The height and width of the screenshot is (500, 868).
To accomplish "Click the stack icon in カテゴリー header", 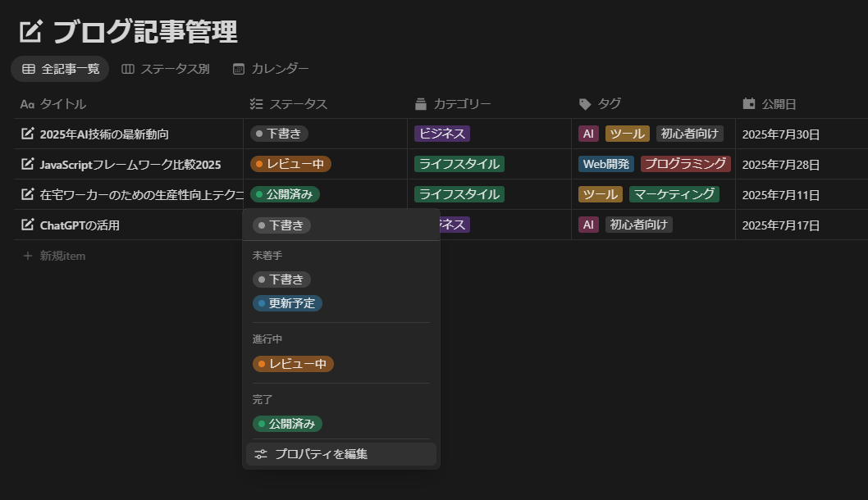I will [x=421, y=104].
